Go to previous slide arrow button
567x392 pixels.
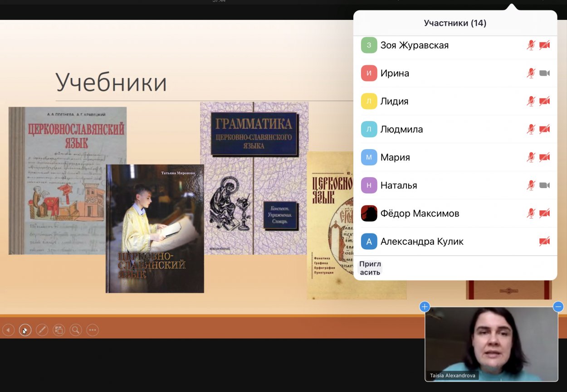(x=8, y=330)
